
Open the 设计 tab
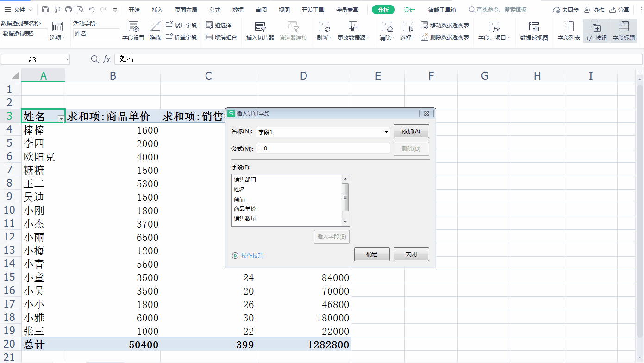tap(409, 10)
